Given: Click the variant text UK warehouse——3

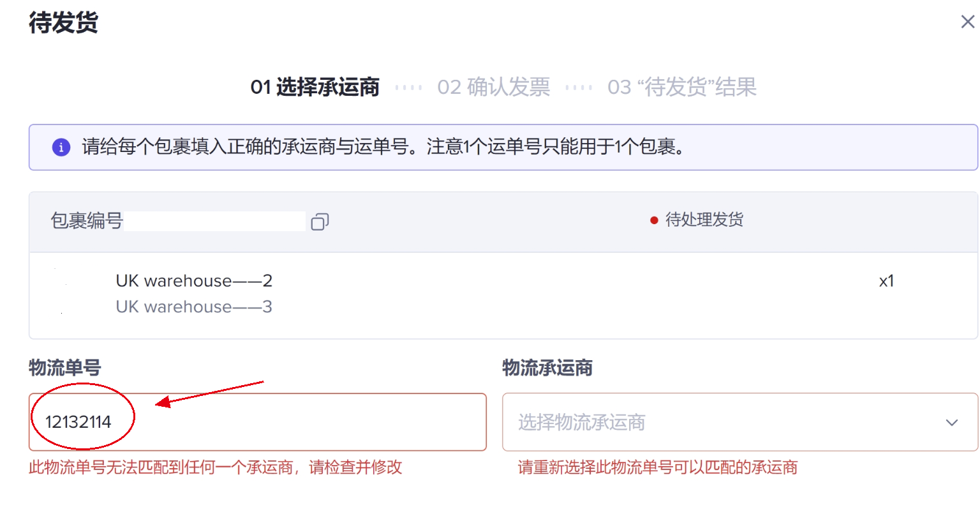Looking at the screenshot, I should (x=194, y=307).
